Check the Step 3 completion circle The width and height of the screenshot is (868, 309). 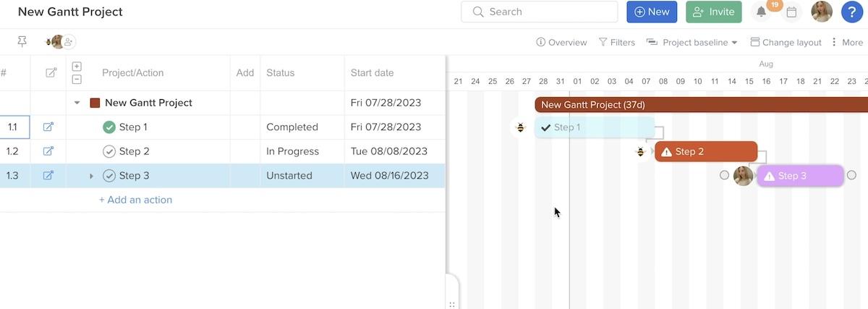click(109, 176)
